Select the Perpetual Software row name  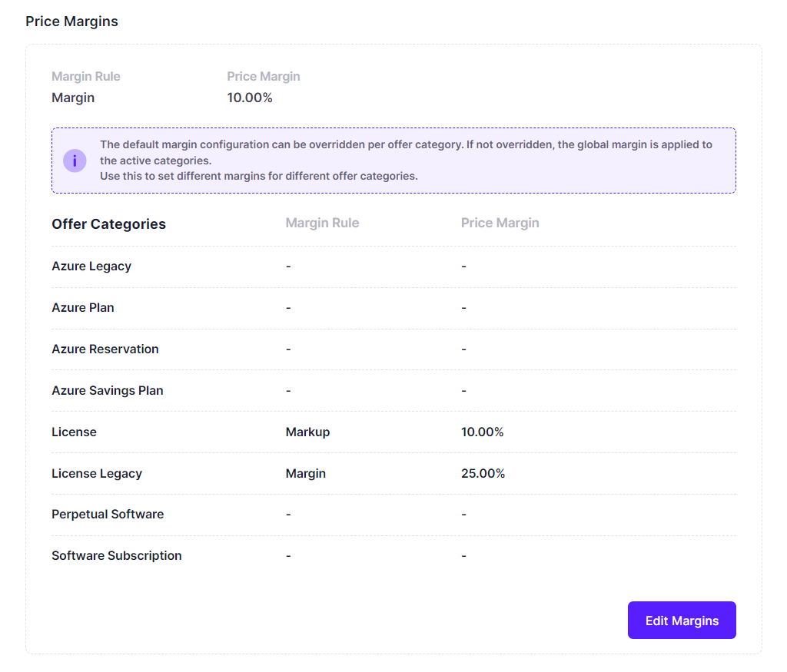click(x=108, y=515)
